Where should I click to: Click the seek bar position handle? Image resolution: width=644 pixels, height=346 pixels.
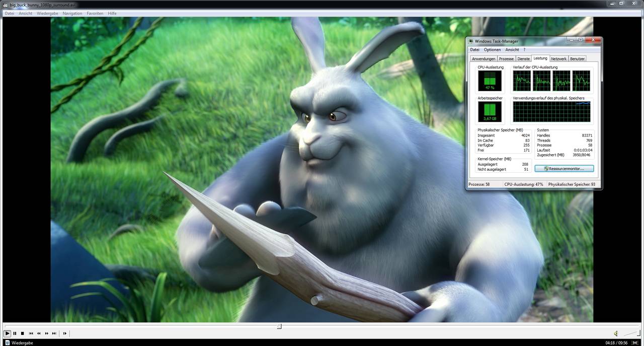pyautogui.click(x=279, y=326)
